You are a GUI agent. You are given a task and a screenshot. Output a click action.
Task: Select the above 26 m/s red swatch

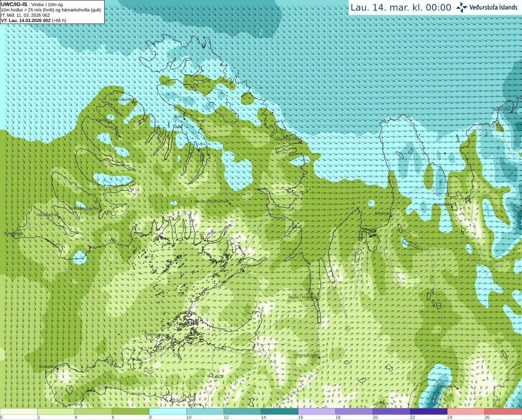(x=503, y=411)
